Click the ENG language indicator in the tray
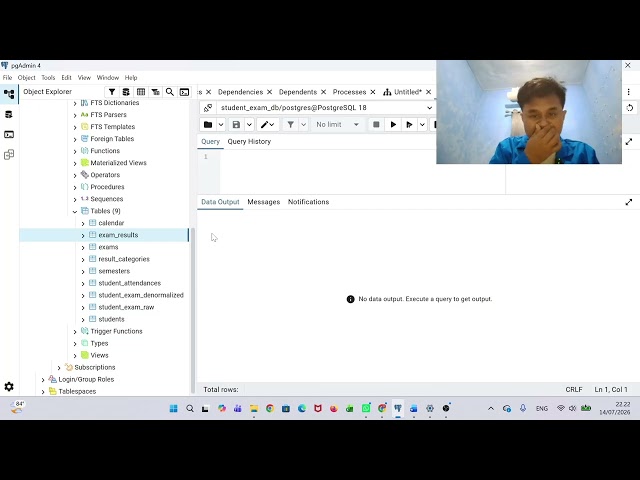 pos(542,409)
